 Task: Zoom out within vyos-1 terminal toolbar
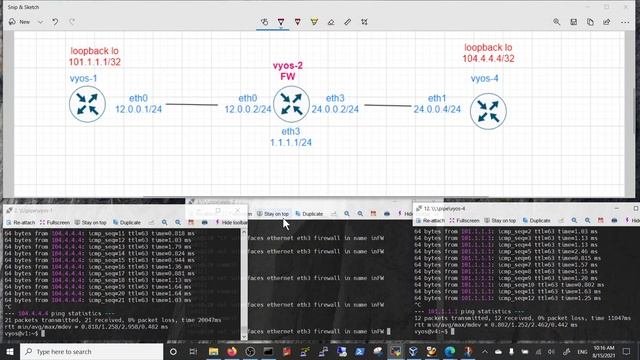click(x=178, y=222)
